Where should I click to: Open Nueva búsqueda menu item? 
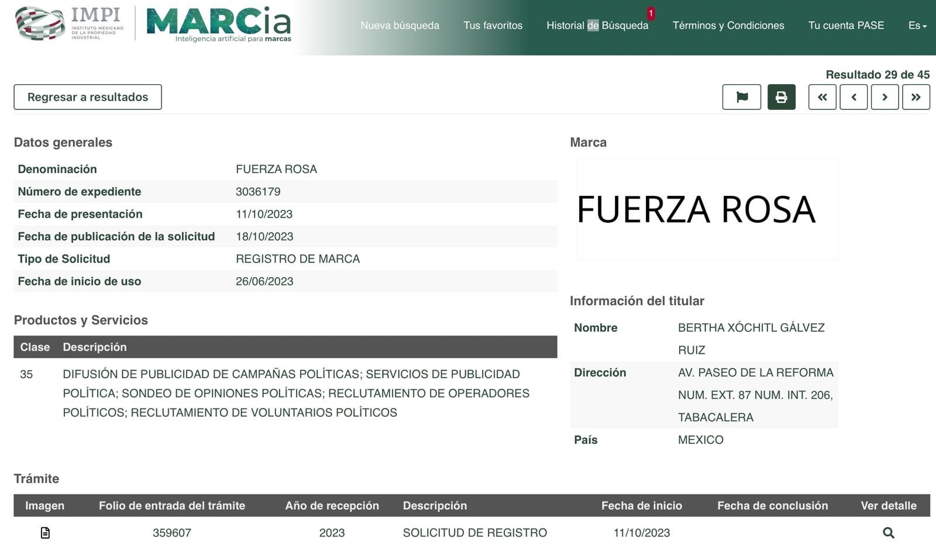coord(400,26)
